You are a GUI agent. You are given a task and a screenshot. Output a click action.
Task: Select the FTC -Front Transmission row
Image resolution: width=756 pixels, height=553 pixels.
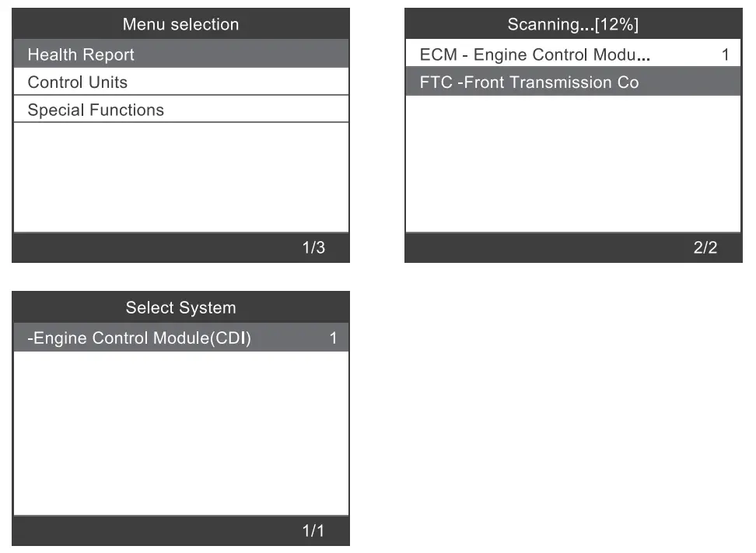(x=529, y=82)
